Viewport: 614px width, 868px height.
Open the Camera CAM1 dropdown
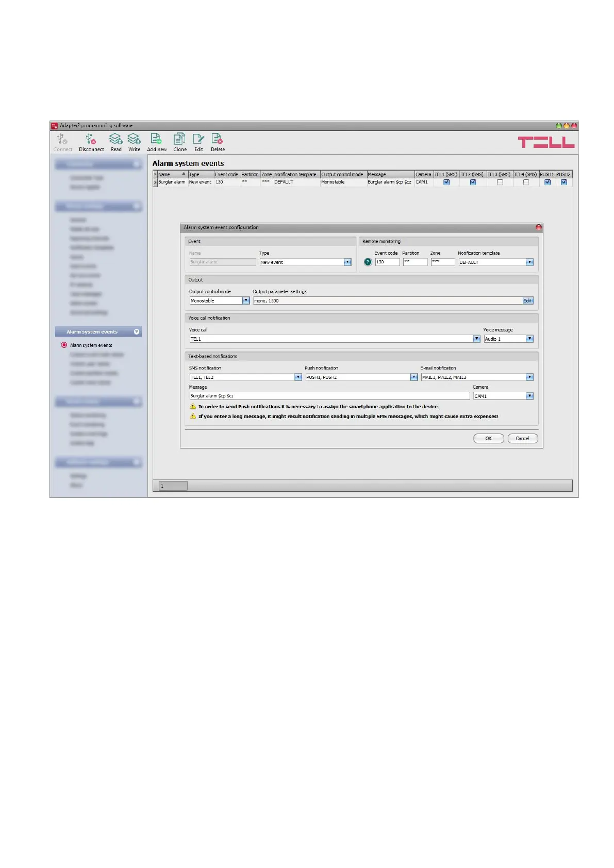(x=529, y=396)
